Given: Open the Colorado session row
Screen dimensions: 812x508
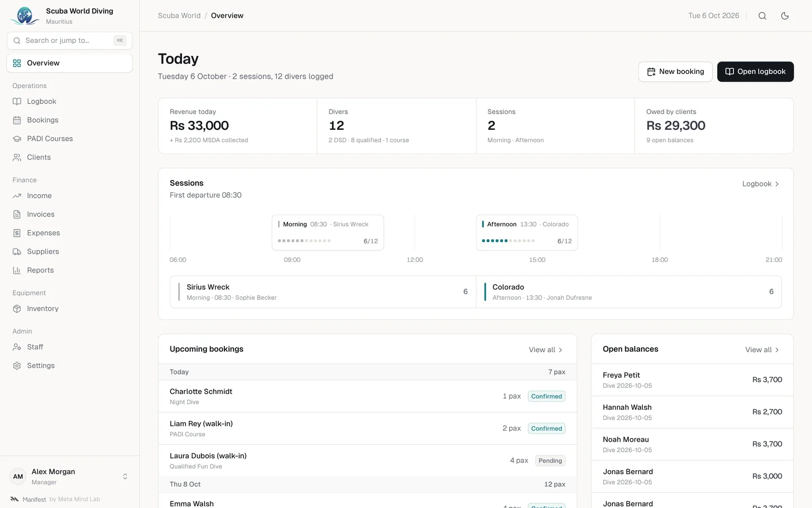Looking at the screenshot, I should click(x=629, y=292).
